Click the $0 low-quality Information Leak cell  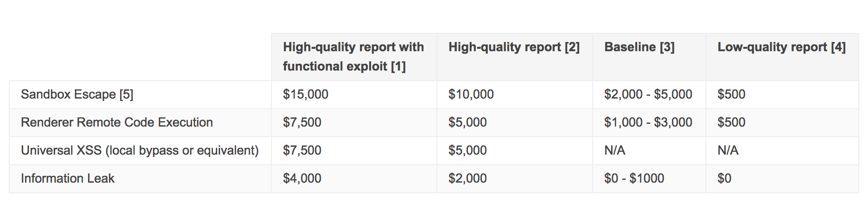(x=724, y=178)
